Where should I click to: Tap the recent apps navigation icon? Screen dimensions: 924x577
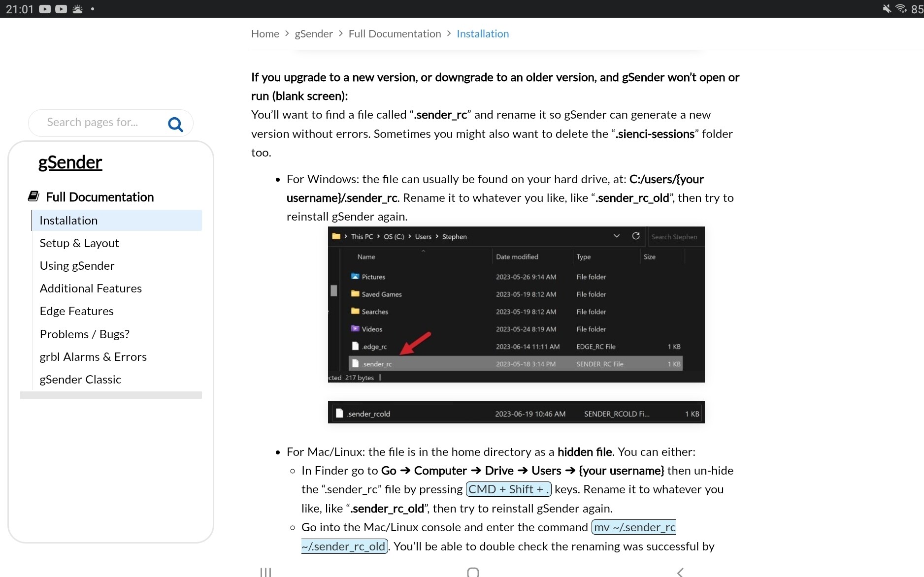click(265, 572)
